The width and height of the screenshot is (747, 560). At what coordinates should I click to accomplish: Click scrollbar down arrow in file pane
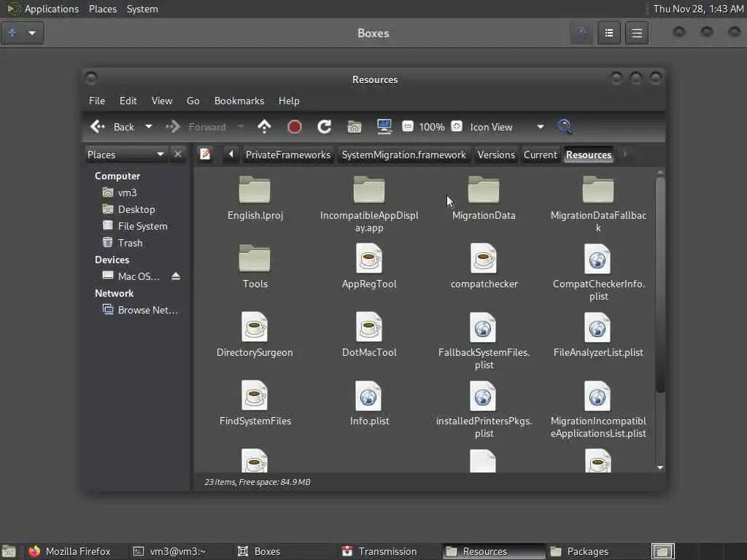click(x=659, y=467)
